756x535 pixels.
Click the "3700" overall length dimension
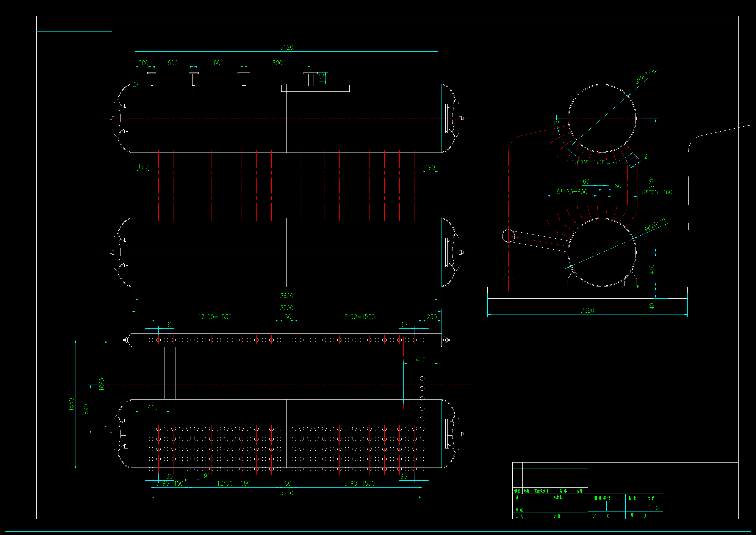(286, 308)
